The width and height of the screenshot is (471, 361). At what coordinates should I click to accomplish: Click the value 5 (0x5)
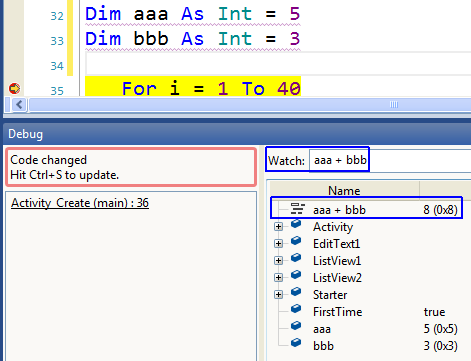(440, 329)
